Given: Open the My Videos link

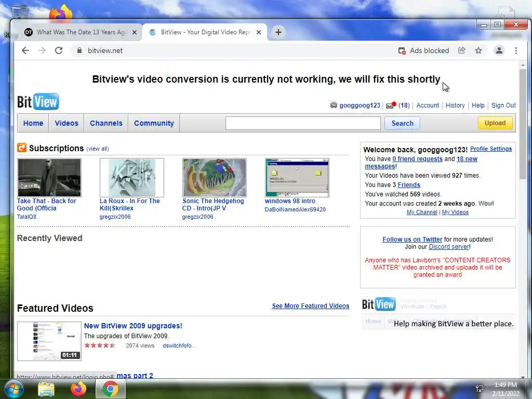Looking at the screenshot, I should point(455,212).
